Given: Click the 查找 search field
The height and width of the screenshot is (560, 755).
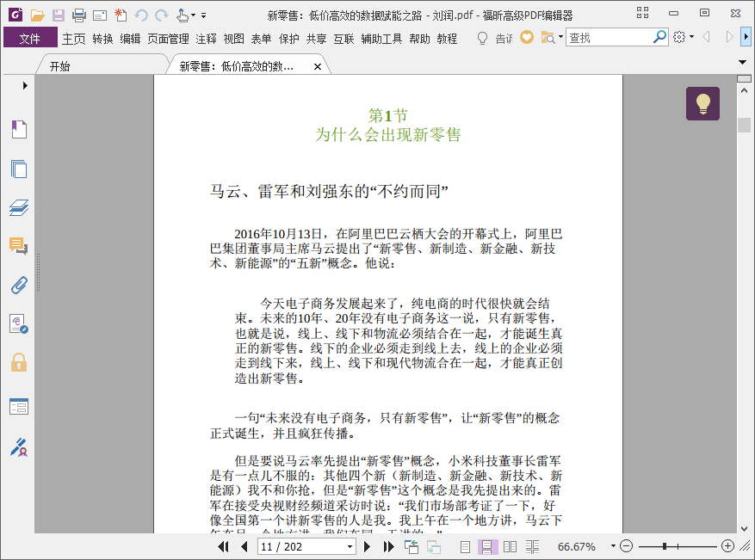Looking at the screenshot, I should tap(610, 38).
